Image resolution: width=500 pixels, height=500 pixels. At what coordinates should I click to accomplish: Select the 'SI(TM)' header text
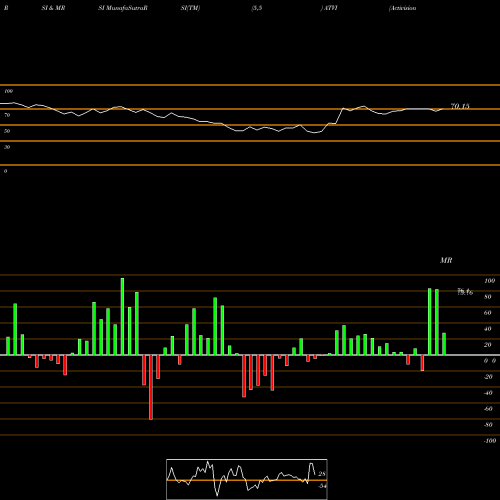pyautogui.click(x=190, y=8)
